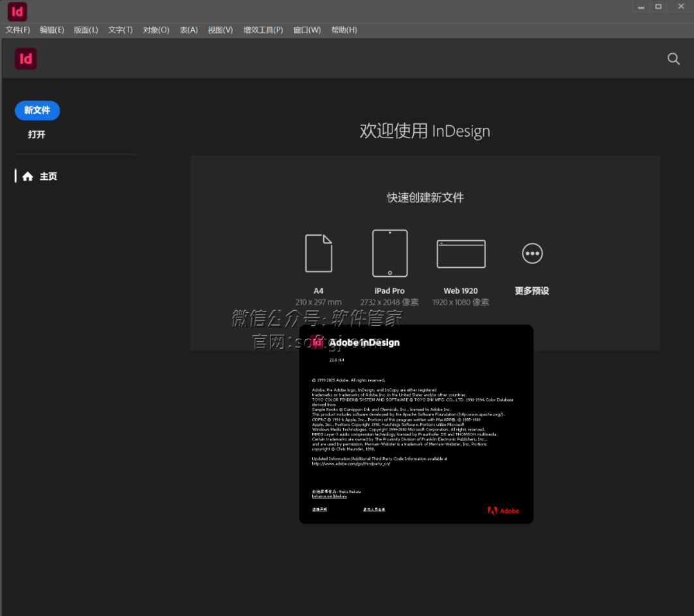Choose the Web 1920 preset icon
Screen dimensions: 694x616
[461, 254]
